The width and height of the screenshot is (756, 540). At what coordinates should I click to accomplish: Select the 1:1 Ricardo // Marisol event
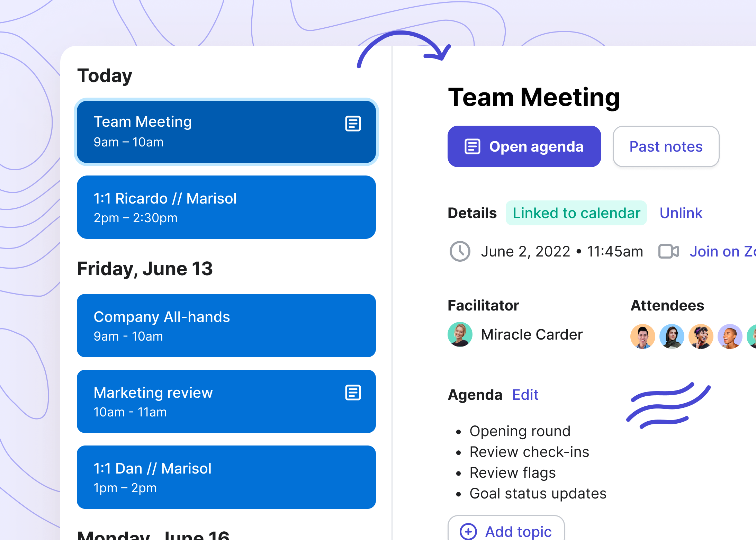coord(226,207)
